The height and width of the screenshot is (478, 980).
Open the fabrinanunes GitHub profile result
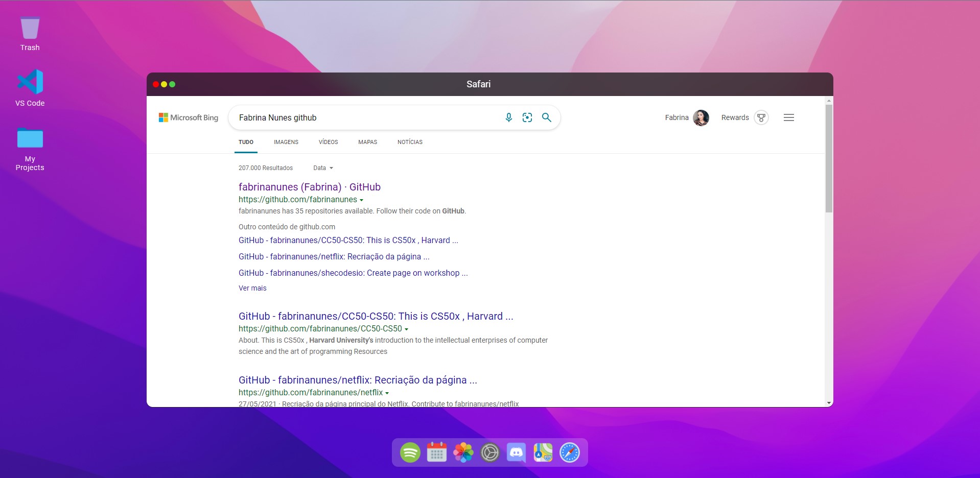click(x=309, y=187)
